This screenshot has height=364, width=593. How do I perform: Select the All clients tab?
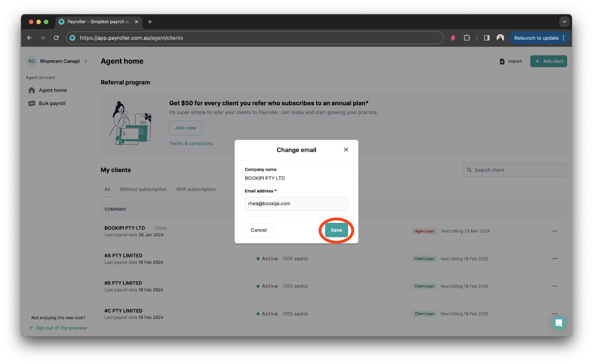107,189
